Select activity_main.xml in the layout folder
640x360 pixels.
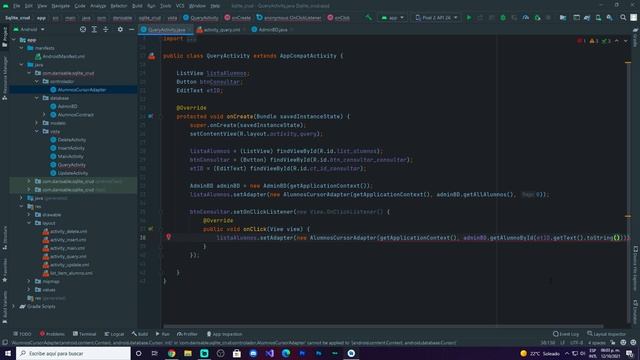pyautogui.click(x=64, y=248)
